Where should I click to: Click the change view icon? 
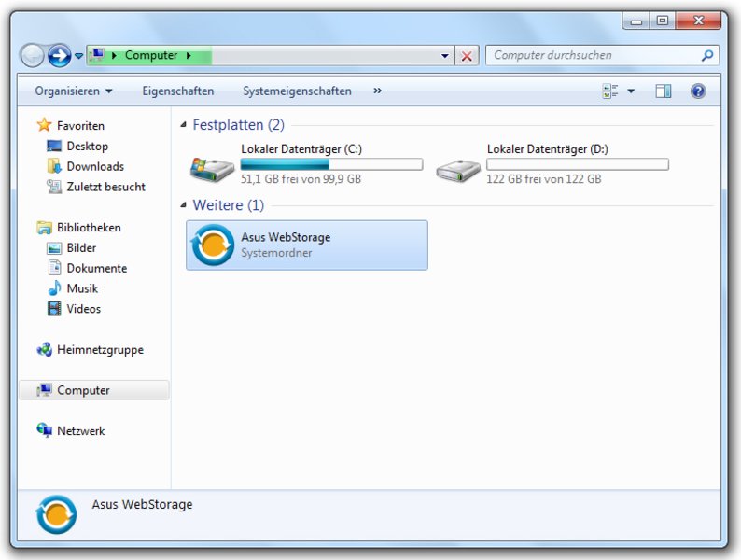click(610, 91)
